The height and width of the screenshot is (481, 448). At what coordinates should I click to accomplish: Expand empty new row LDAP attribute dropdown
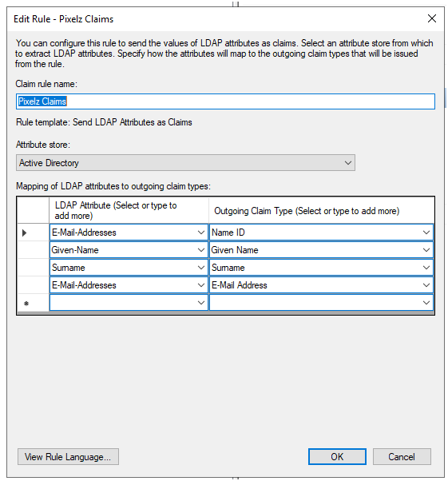click(201, 303)
